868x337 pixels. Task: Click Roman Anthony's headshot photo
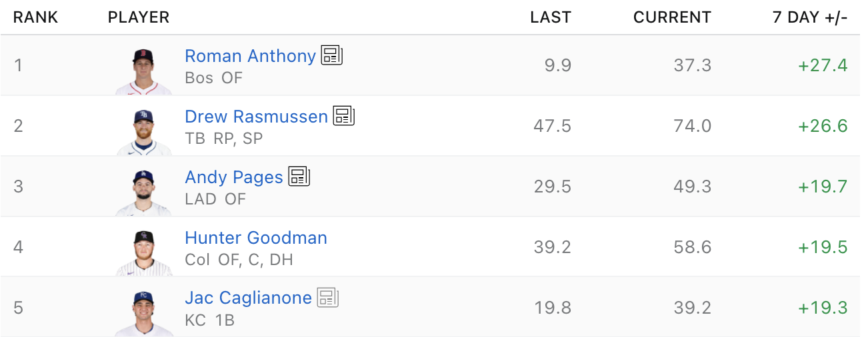(143, 71)
